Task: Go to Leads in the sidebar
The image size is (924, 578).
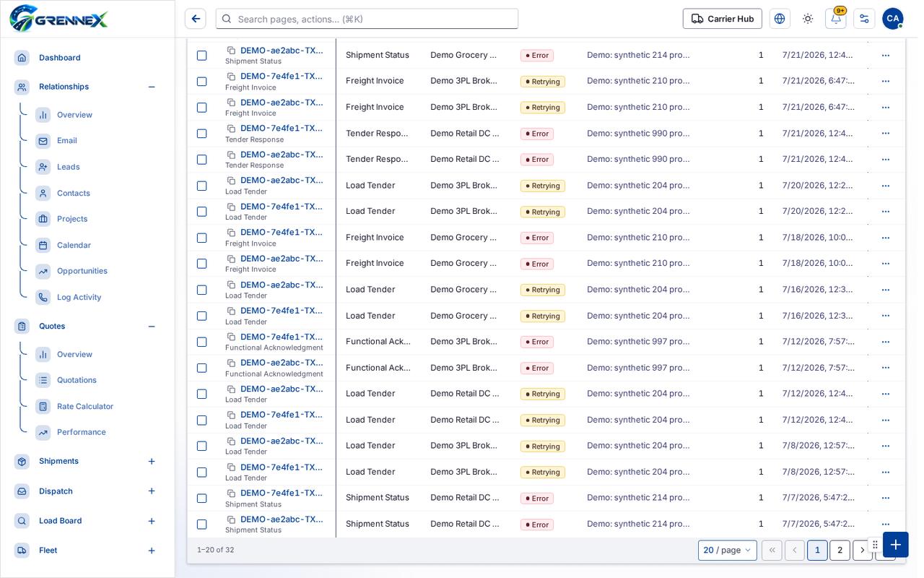Action: pos(69,167)
